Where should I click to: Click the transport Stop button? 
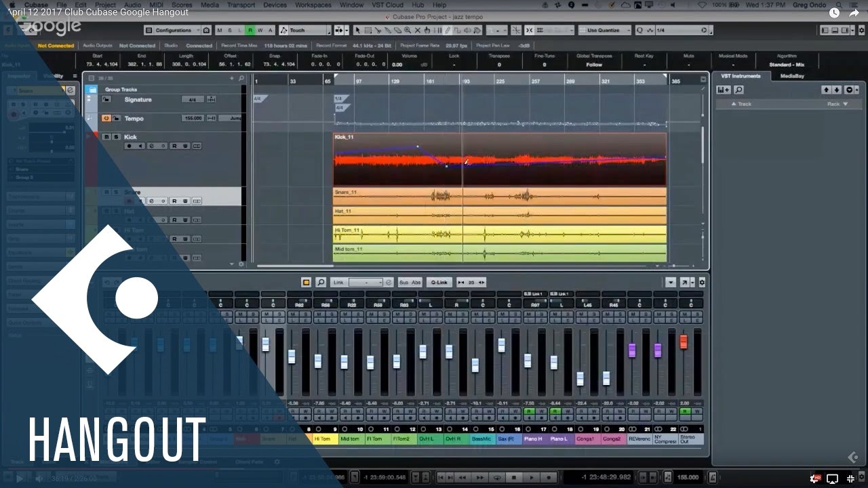coord(515,477)
